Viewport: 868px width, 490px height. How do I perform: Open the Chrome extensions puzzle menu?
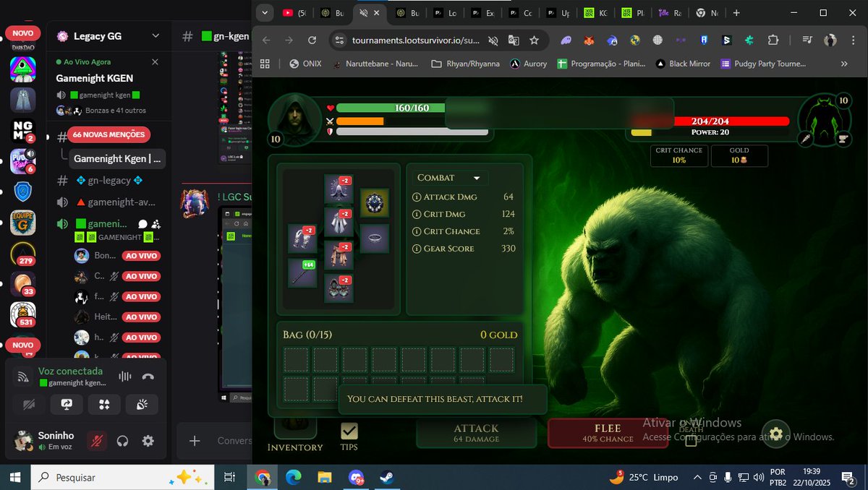tap(773, 40)
